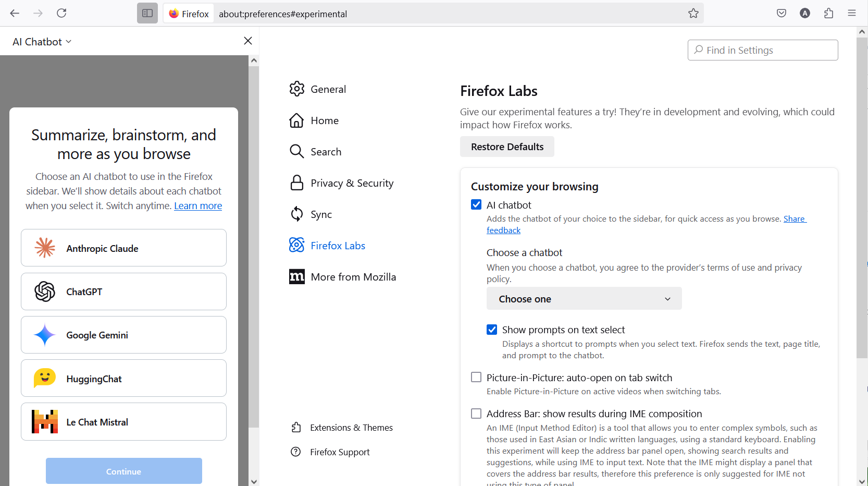Bookmark this page with the star icon
The height and width of the screenshot is (486, 868).
tap(693, 14)
